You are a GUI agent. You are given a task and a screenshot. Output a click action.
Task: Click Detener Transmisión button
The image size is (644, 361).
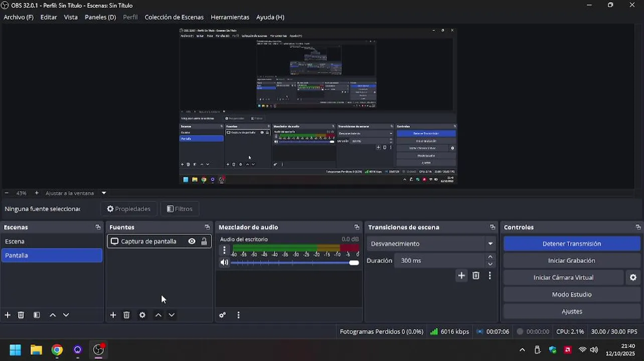(x=571, y=244)
